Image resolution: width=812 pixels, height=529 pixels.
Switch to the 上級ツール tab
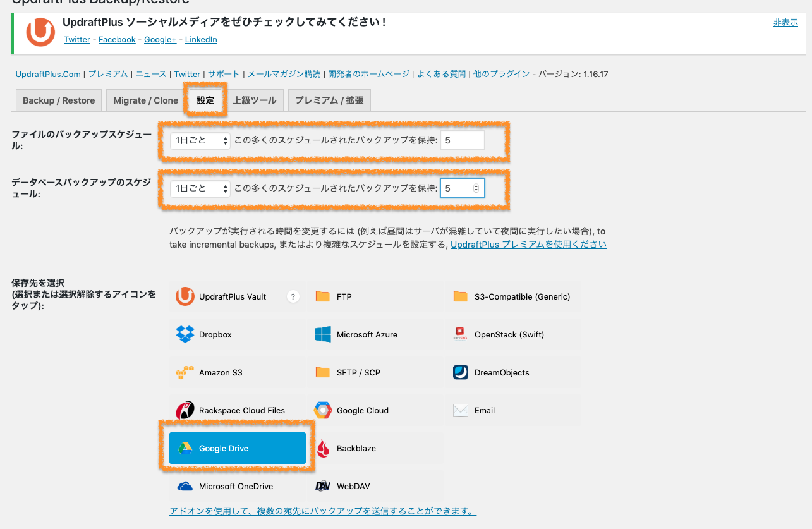(255, 100)
